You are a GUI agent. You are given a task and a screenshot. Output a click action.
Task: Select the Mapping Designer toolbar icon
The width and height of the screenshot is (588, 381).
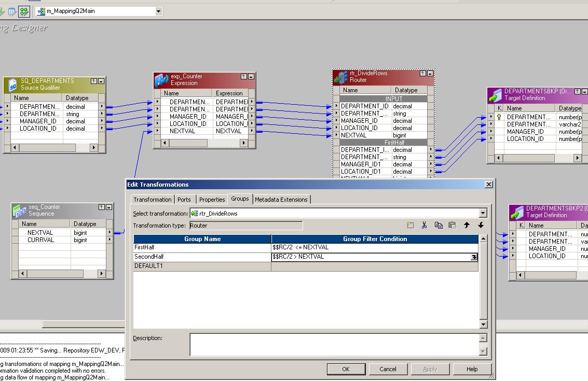pyautogui.click(x=24, y=11)
